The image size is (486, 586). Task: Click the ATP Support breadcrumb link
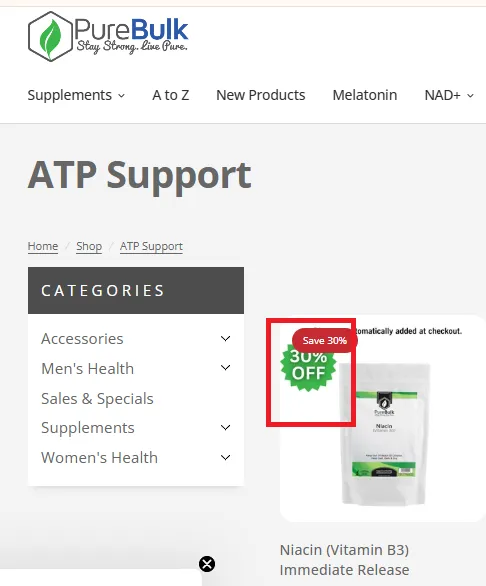tap(151, 246)
